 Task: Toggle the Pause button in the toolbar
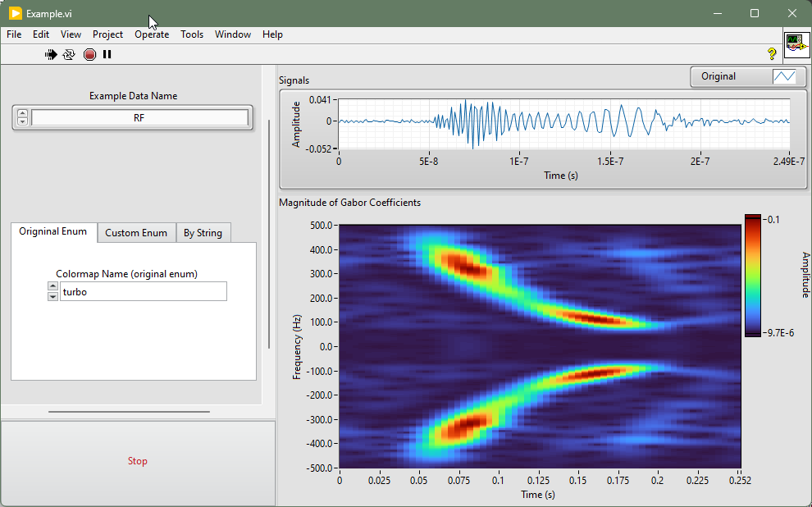coord(107,54)
